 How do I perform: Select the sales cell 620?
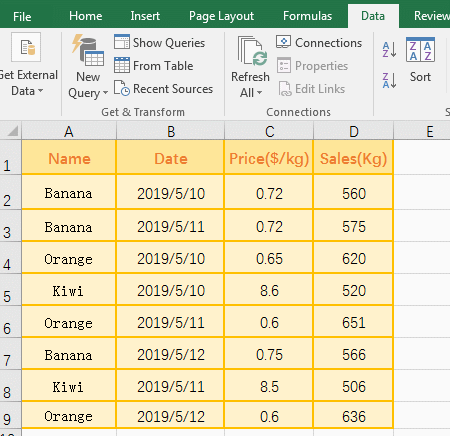click(x=353, y=258)
